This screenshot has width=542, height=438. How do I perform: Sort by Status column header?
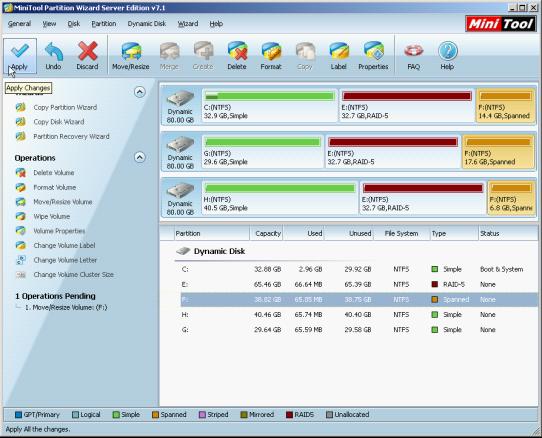pyautogui.click(x=508, y=234)
